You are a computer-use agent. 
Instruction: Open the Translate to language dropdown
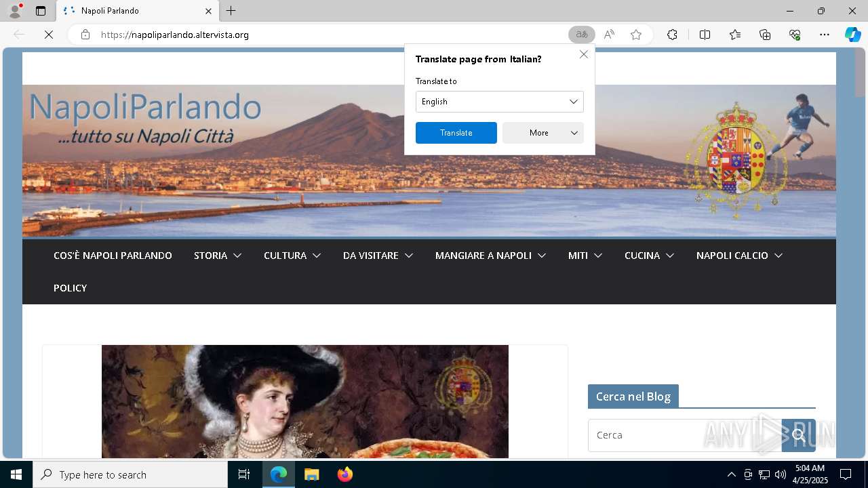tap(500, 102)
